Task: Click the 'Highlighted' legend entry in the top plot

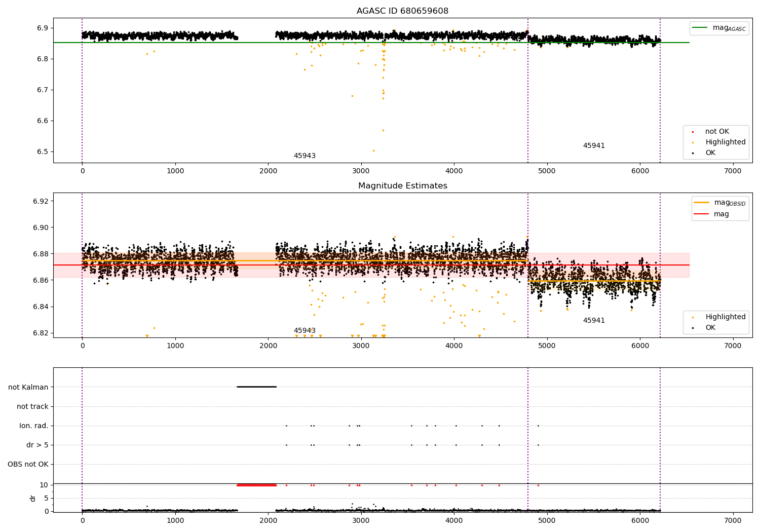Action: (x=725, y=142)
